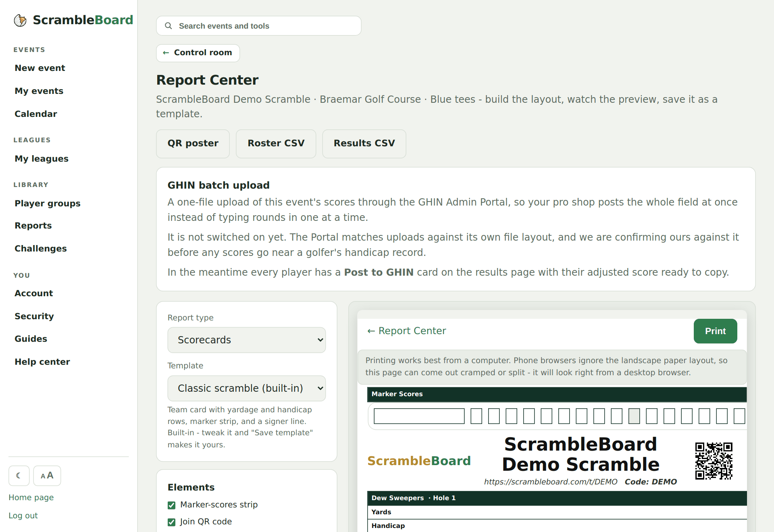
Task: Open the Security page
Action: point(34,316)
